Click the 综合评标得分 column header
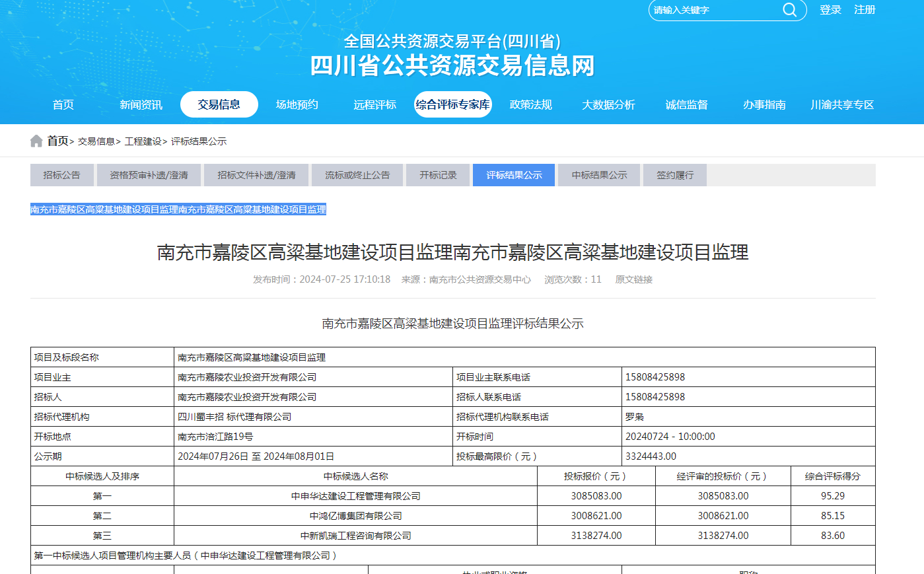The height and width of the screenshot is (574, 924). coord(833,476)
